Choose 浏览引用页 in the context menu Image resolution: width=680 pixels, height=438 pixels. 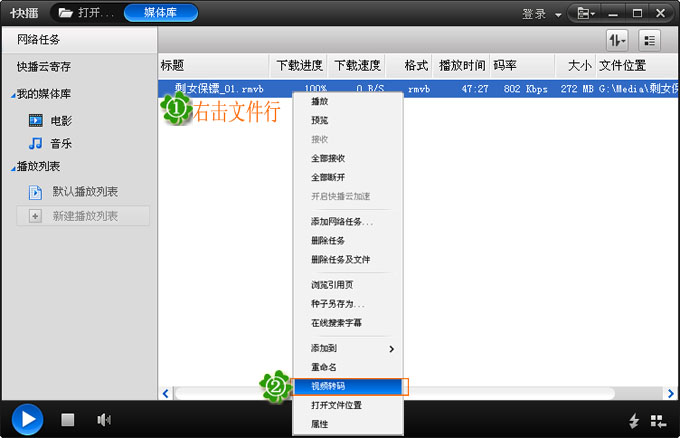coord(348,285)
